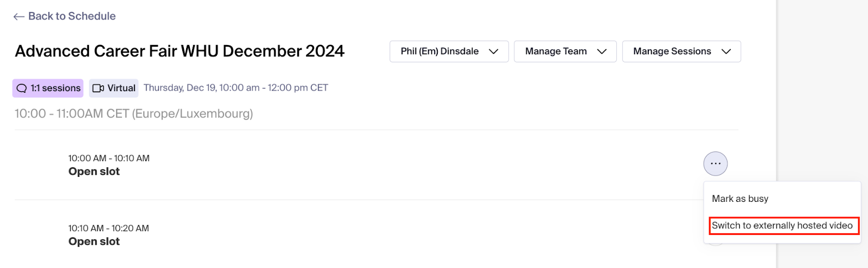The height and width of the screenshot is (268, 868).
Task: Click the event title Advanced Career Fair WHU
Action: (x=180, y=51)
